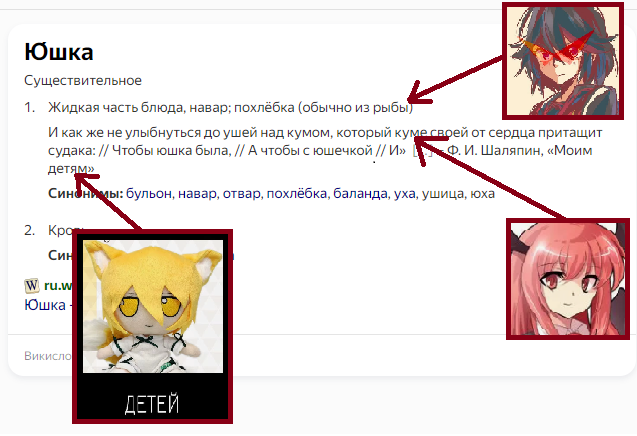Click the ru.wiktionary green source URL
637x436 pixels.
pos(58,286)
